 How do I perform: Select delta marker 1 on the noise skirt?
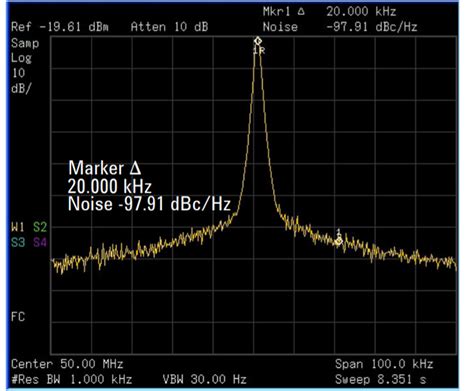click(x=339, y=241)
